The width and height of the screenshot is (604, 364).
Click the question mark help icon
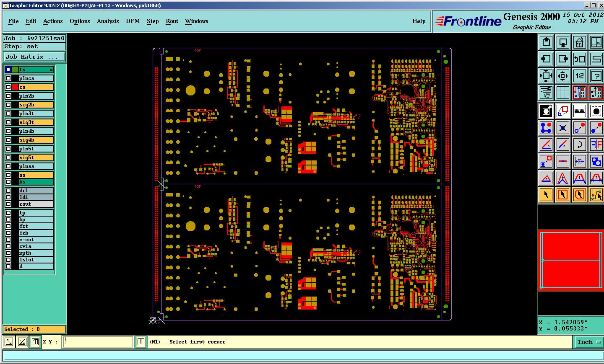[596, 76]
